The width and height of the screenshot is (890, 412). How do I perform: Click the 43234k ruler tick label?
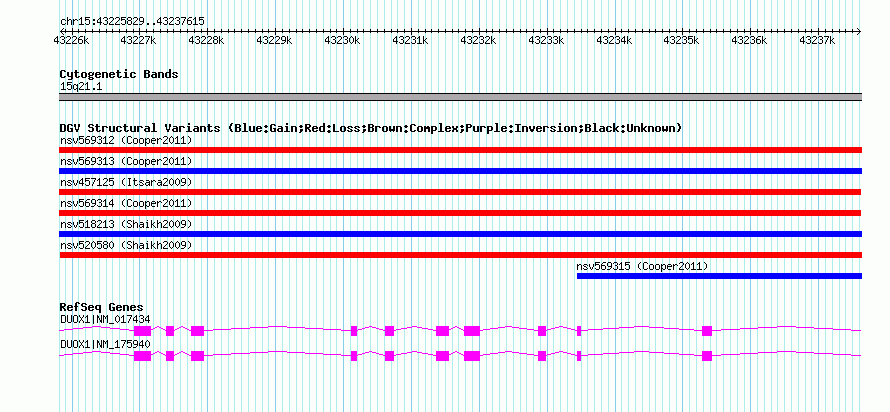[x=615, y=41]
